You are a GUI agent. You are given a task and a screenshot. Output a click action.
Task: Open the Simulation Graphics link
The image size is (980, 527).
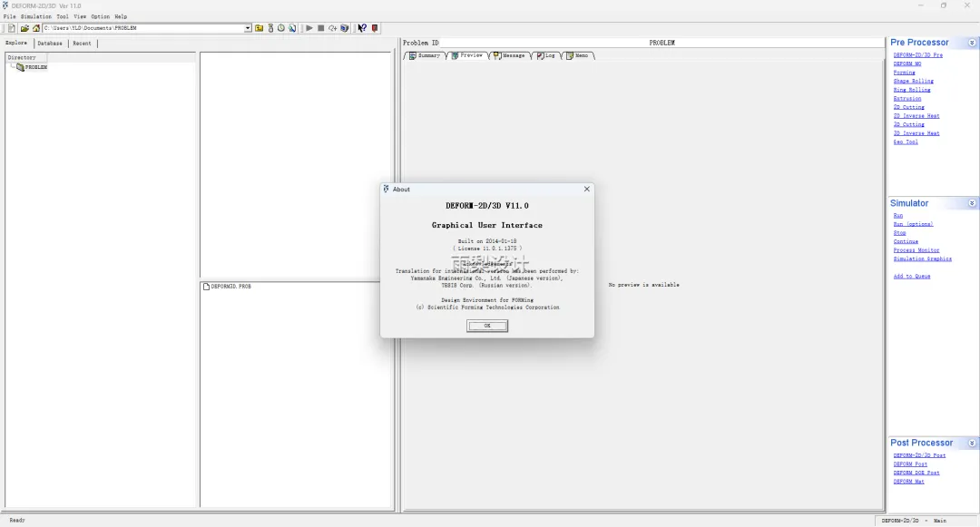tap(923, 259)
